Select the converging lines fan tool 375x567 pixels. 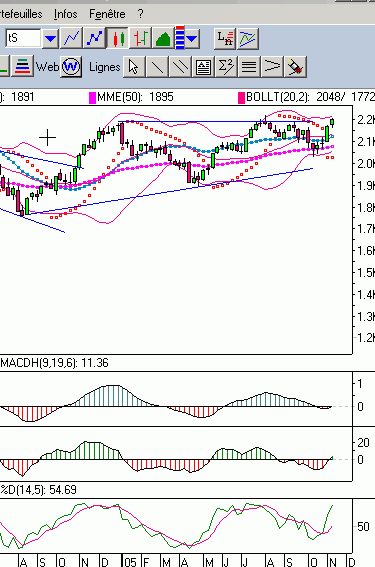[x=272, y=67]
